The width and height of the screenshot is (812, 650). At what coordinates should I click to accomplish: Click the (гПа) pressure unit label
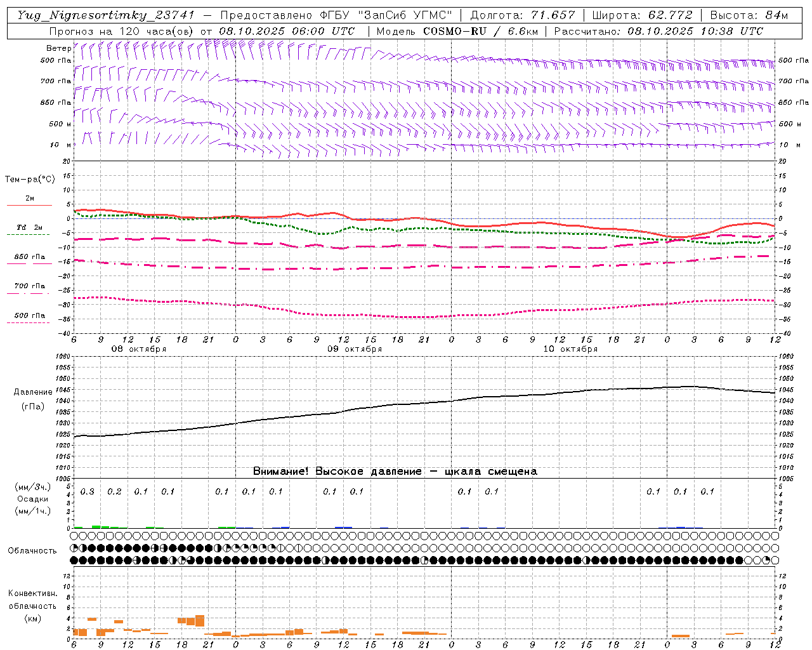pos(33,407)
